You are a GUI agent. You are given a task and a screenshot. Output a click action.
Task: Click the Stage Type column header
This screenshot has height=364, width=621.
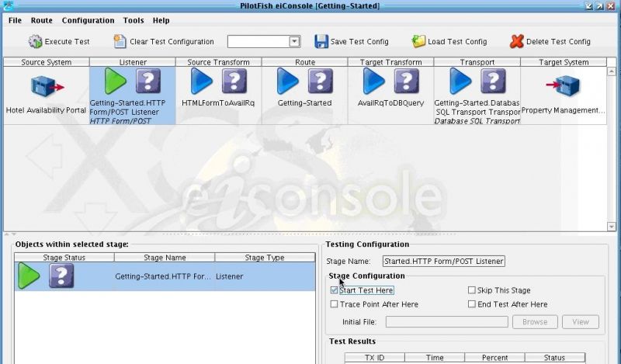click(265, 258)
